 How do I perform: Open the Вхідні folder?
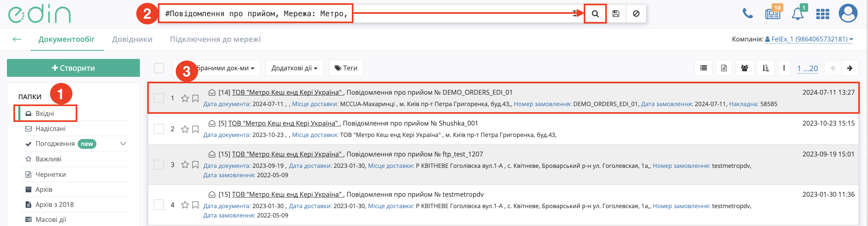click(x=46, y=113)
